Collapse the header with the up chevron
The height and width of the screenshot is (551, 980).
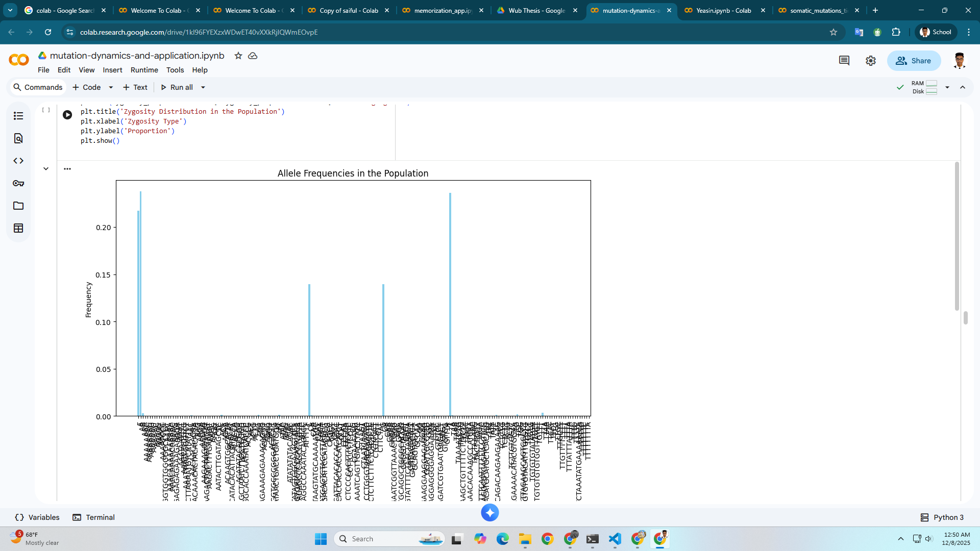(963, 87)
